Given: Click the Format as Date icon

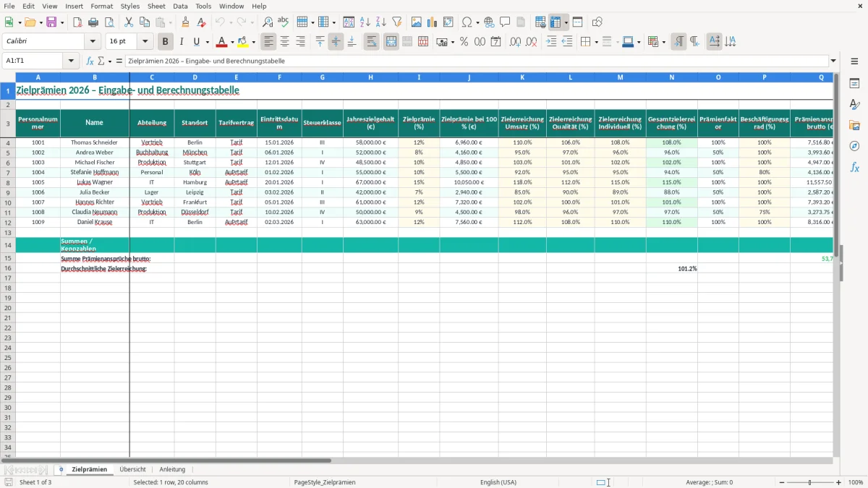Looking at the screenshot, I should [495, 42].
